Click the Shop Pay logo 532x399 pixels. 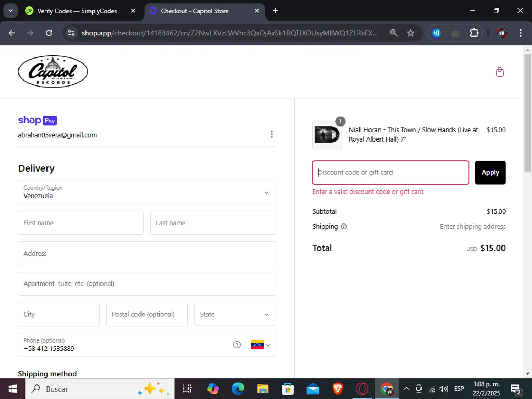coord(38,120)
